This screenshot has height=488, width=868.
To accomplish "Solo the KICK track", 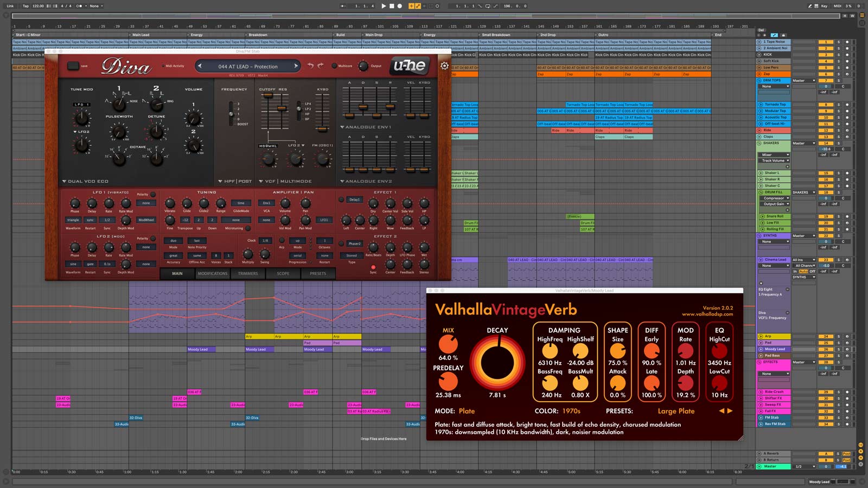I will (838, 55).
